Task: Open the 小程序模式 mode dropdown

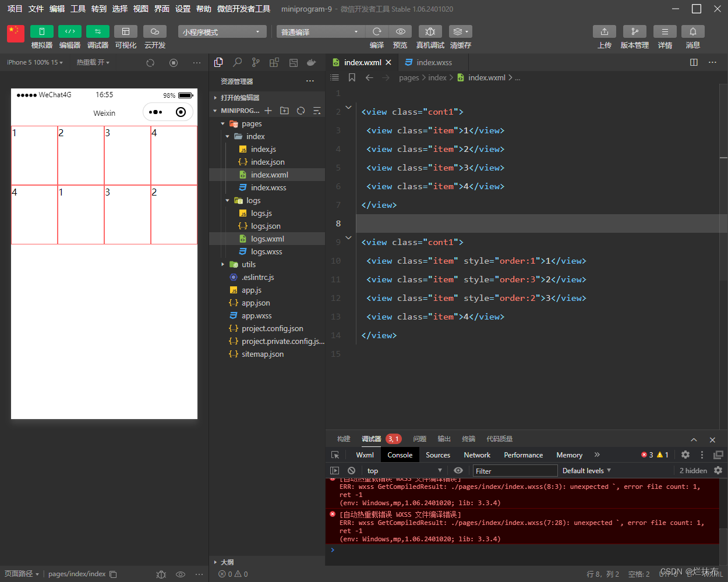Action: 222,32
